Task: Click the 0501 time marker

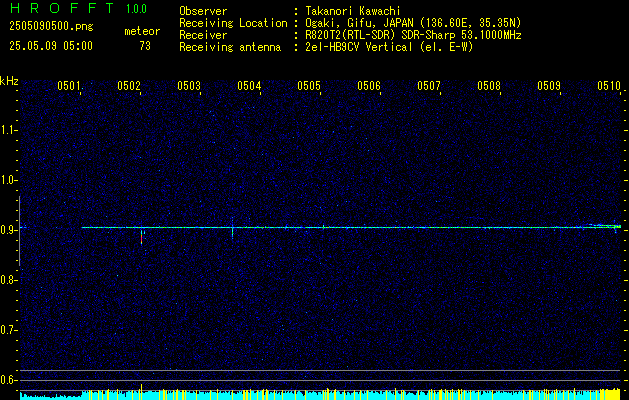Action: tap(69, 85)
